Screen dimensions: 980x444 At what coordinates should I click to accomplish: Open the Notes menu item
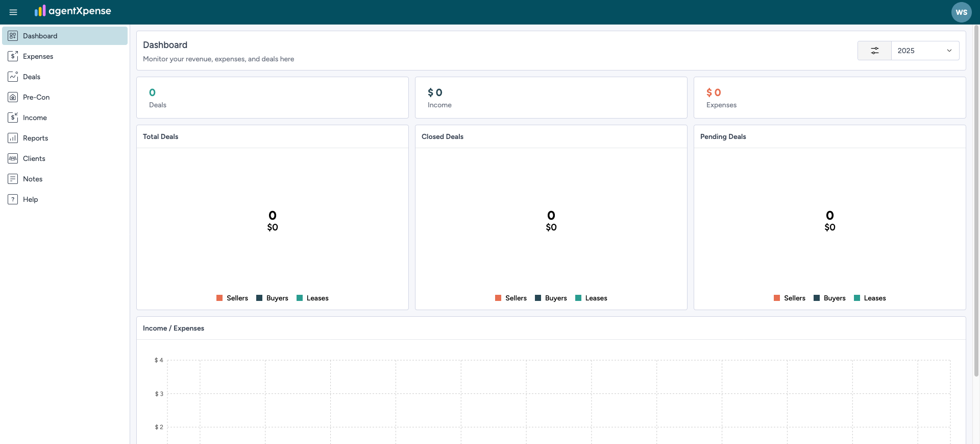click(65, 179)
